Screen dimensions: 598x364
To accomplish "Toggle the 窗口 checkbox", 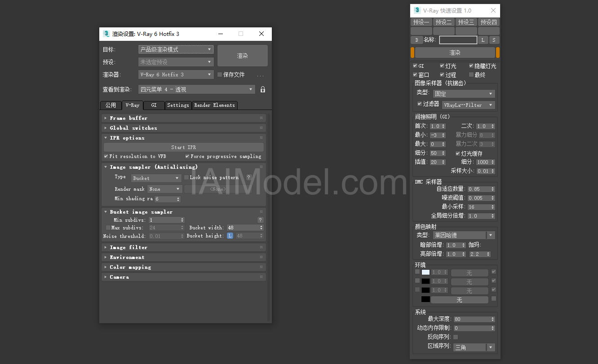I will 415,75.
